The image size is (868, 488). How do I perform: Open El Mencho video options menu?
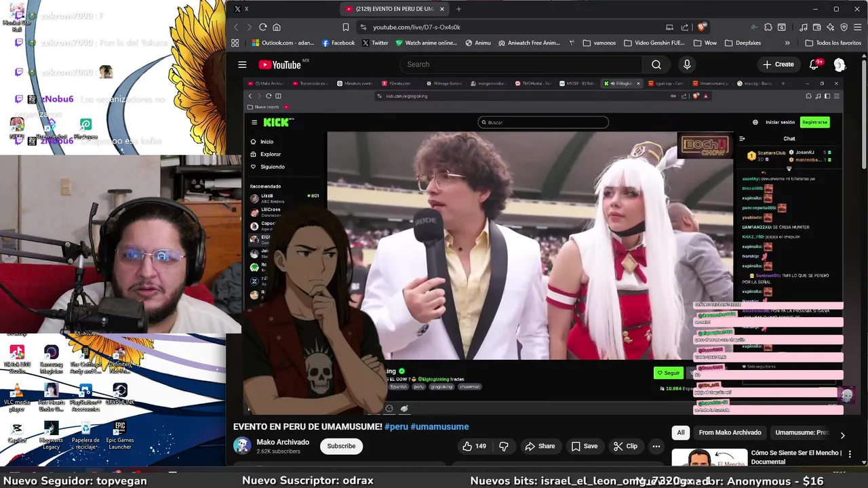(x=850, y=454)
